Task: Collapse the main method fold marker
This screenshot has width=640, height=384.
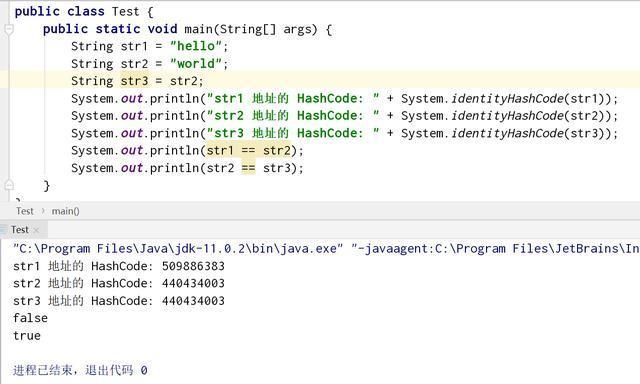Action: point(9,29)
